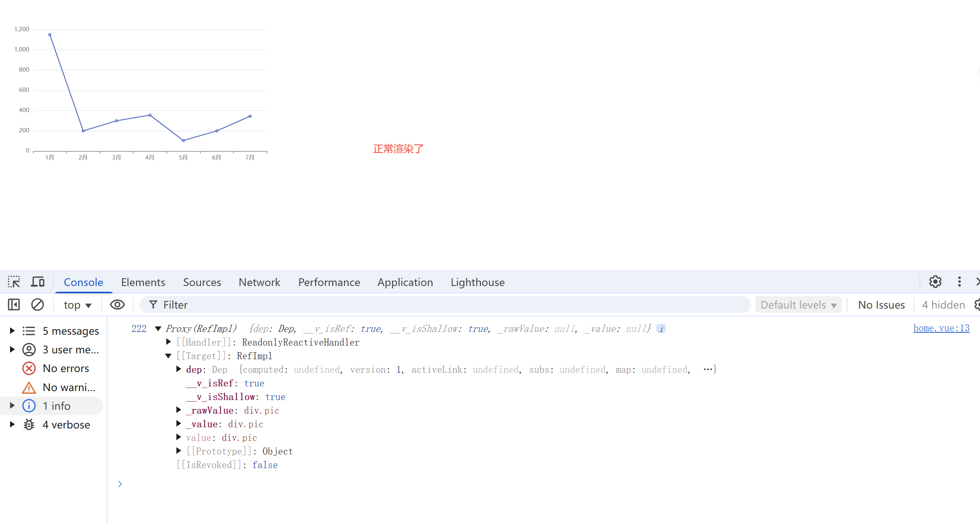980x523 pixels.
Task: Open the DevTools three-dot menu
Action: click(x=959, y=282)
